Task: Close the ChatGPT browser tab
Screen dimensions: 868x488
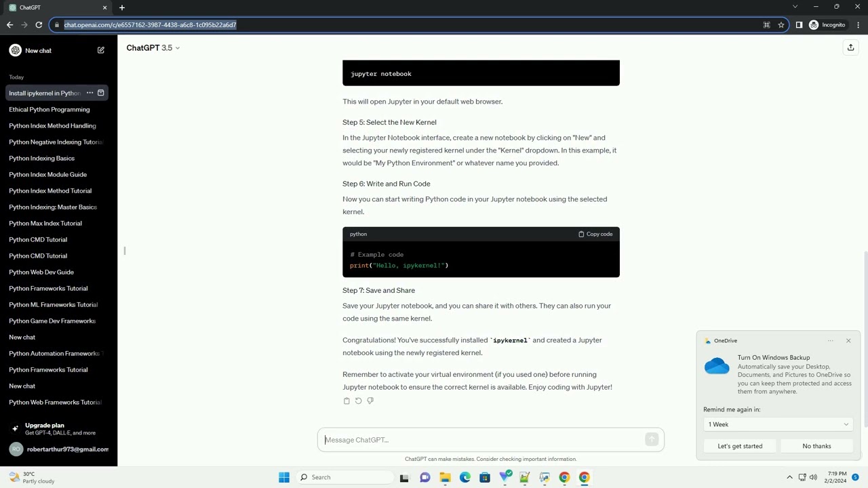Action: [x=104, y=7]
